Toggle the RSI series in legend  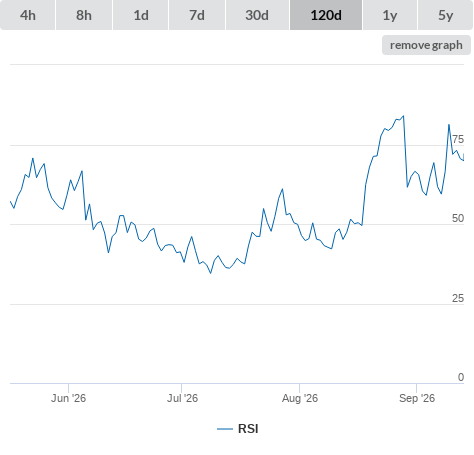(x=248, y=429)
